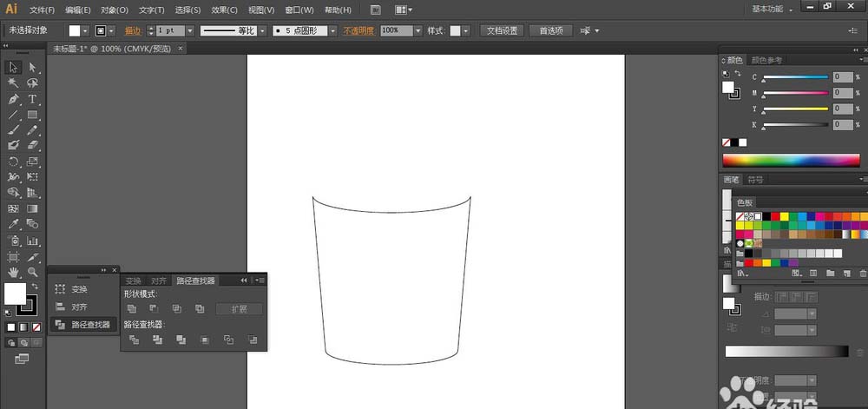Open the 样式 graphic style dropdown
The height and width of the screenshot is (409, 868).
point(465,31)
